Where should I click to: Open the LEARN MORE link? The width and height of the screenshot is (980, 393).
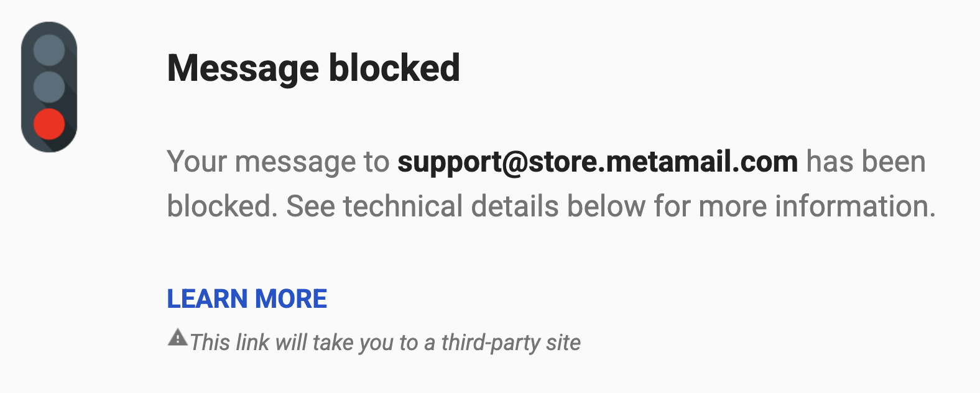(x=247, y=299)
